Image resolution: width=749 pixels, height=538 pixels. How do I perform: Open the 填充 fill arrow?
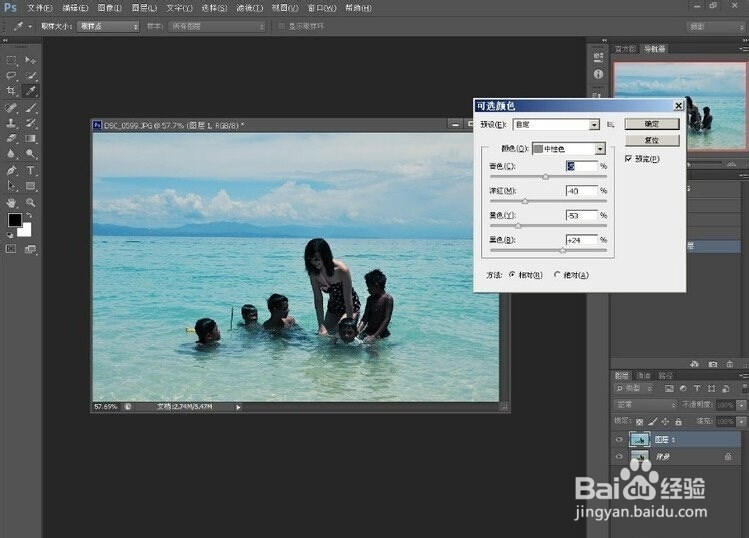[x=741, y=421]
